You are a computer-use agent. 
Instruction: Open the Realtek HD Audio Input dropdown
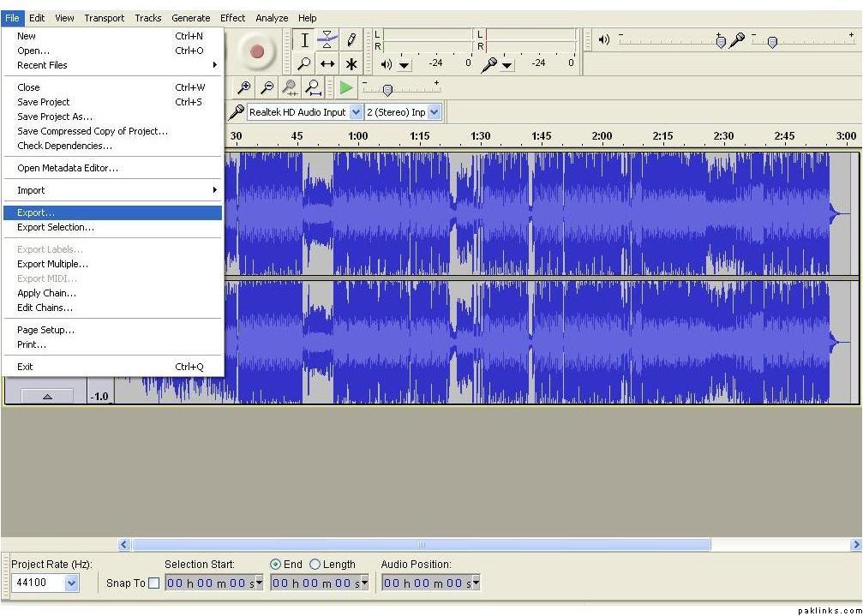tap(357, 112)
